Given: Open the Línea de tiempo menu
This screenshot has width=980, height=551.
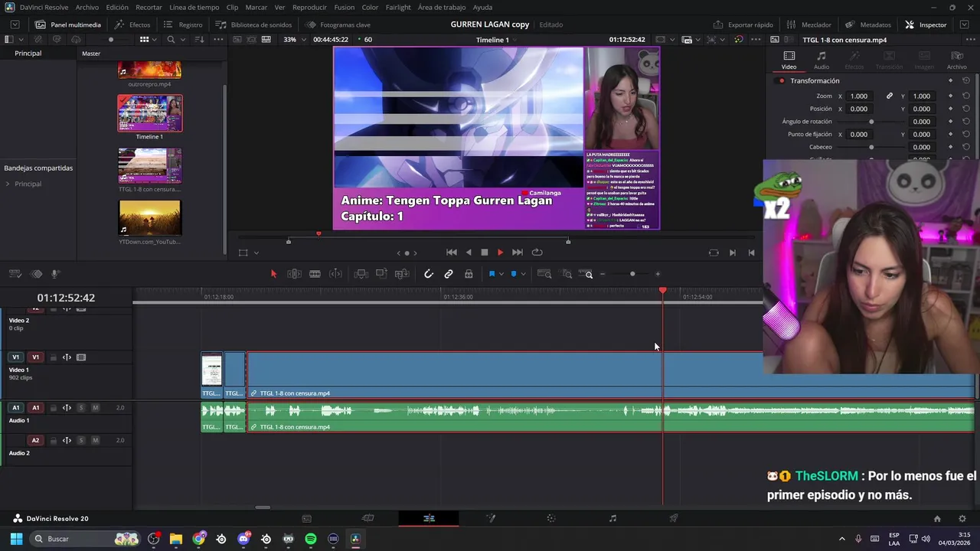Looking at the screenshot, I should pos(194,7).
